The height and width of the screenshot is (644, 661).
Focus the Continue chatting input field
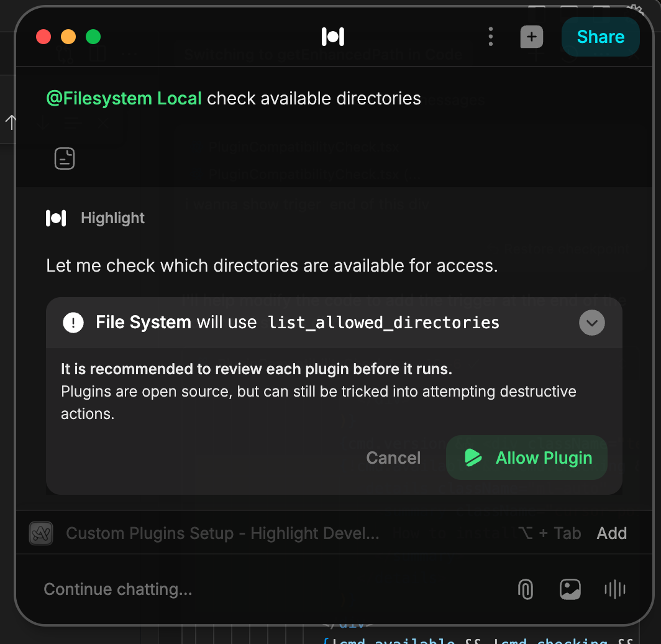[270, 589]
